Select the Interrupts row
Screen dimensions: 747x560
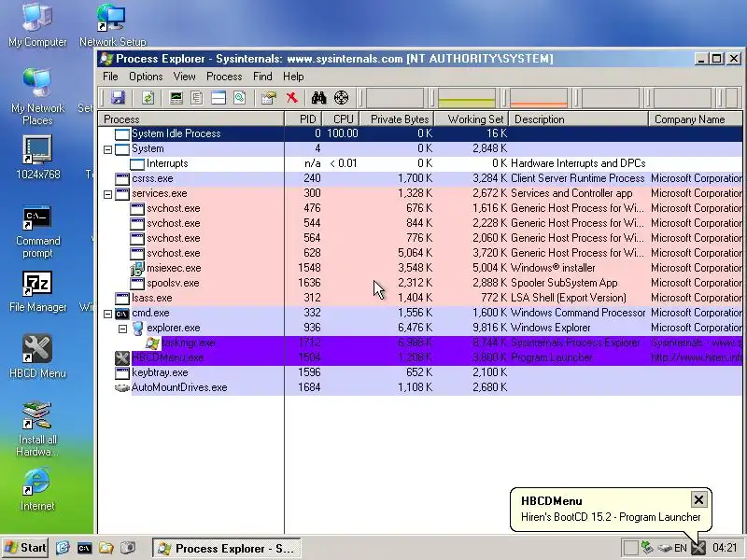click(420, 164)
